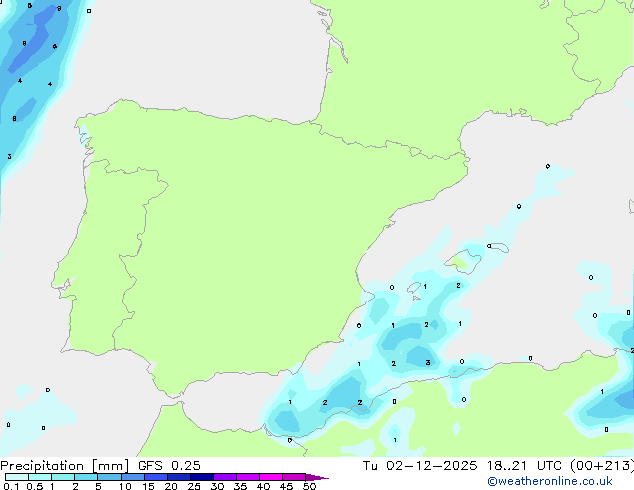634x490 pixels.
Task: Click the 35 to 40 mm legend swatch
Action: 248,477
